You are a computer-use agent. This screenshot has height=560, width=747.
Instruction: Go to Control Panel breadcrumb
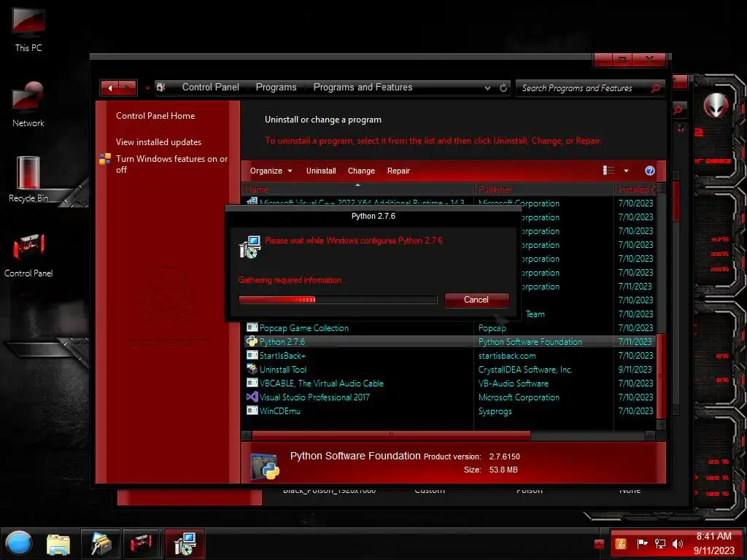(x=211, y=87)
